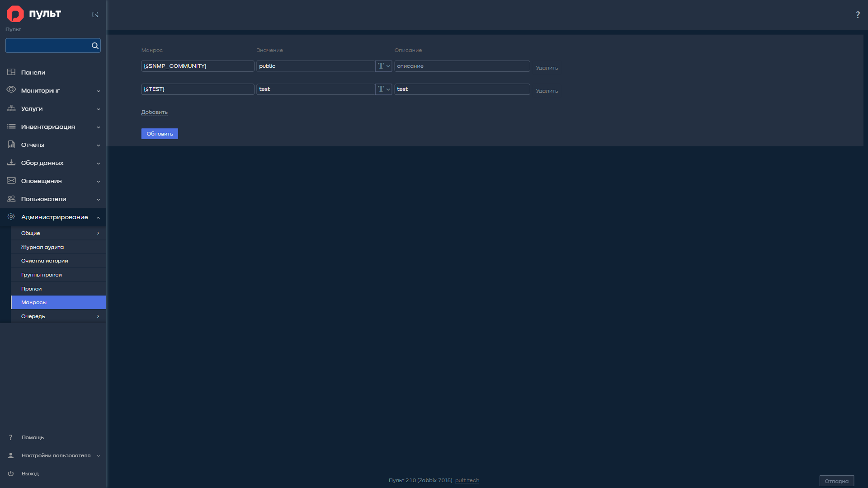Expand the Общие submenu arrow
The width and height of the screenshot is (868, 488).
coord(98,233)
